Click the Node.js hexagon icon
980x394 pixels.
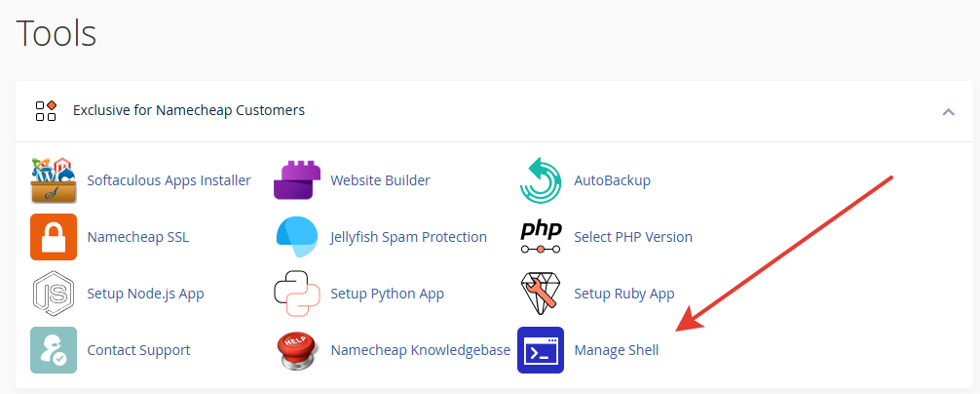pyautogui.click(x=54, y=294)
